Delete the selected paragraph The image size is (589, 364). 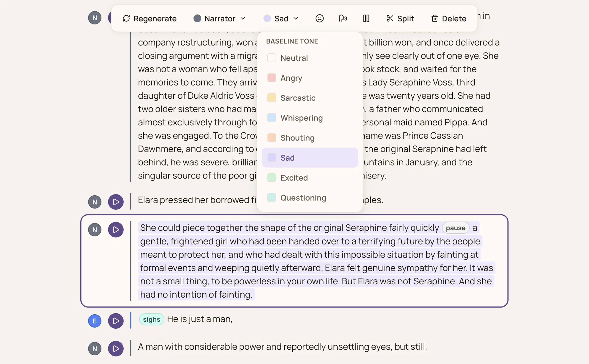449,18
